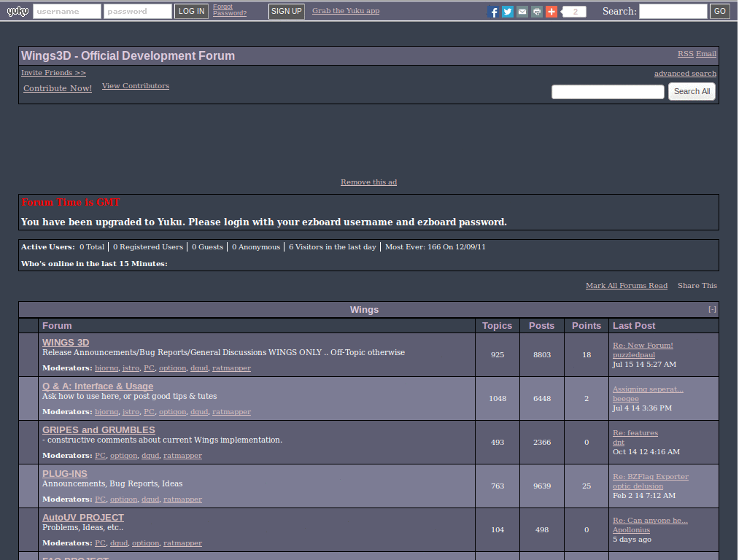Click the Wings3D - Official Development Forum title
Viewport: 747px width, 560px height.
click(128, 55)
